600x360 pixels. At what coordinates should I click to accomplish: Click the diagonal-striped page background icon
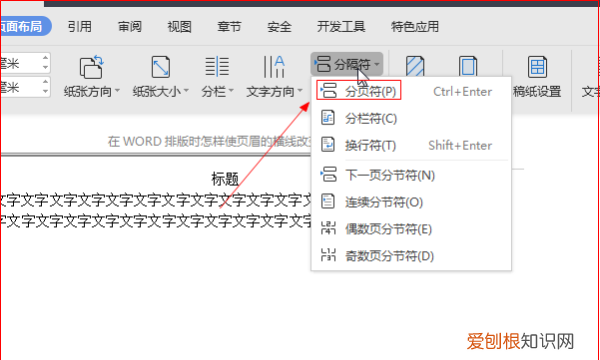[x=415, y=67]
